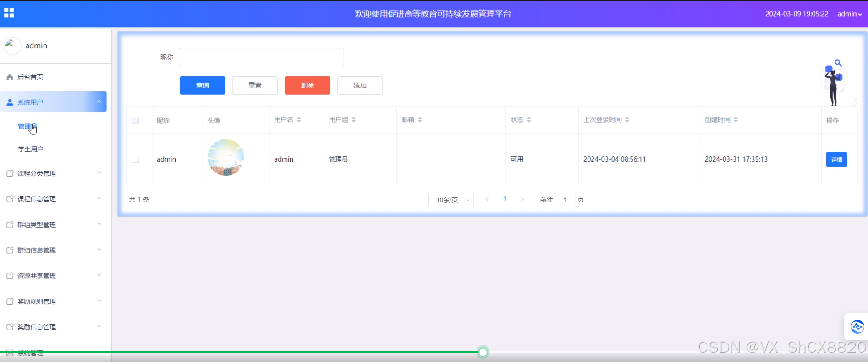The height and width of the screenshot is (362, 868).
Task: Check the admin row checkbox
Action: pyautogui.click(x=135, y=159)
